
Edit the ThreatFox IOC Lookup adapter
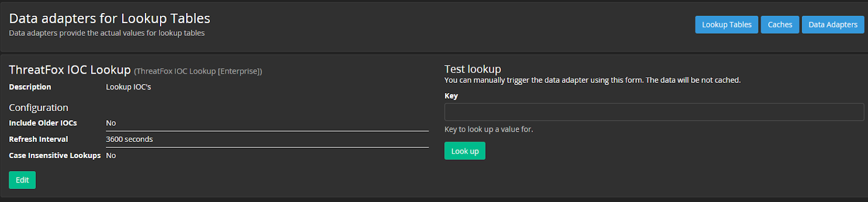(x=22, y=180)
